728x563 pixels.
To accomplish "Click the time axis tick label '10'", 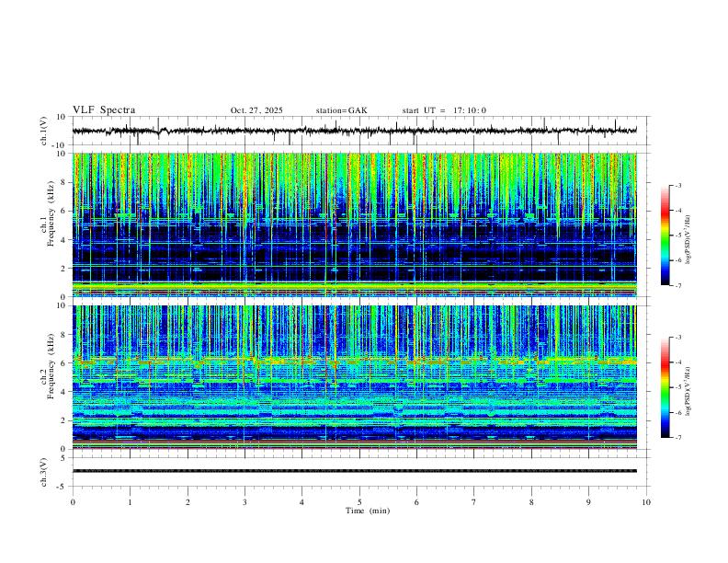I will coord(646,502).
